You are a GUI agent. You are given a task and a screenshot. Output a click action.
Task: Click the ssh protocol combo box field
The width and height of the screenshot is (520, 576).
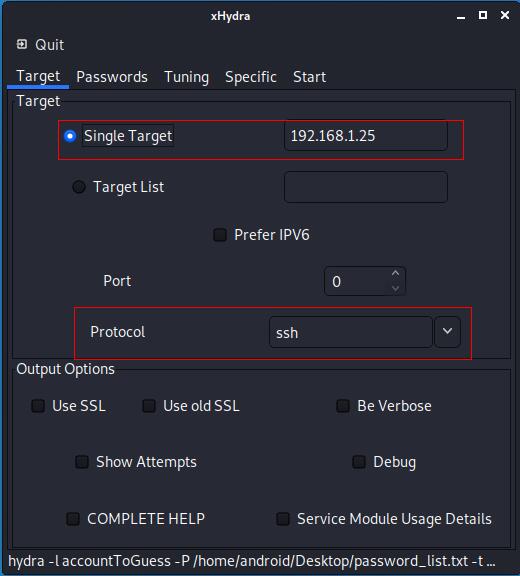coord(351,332)
